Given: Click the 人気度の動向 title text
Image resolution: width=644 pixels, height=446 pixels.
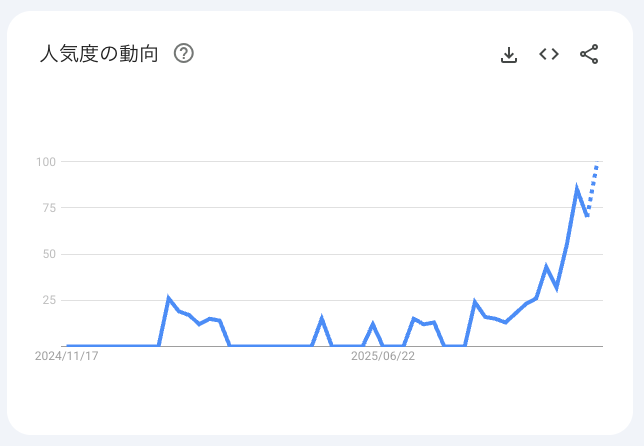Looking at the screenshot, I should pyautogui.click(x=99, y=54).
